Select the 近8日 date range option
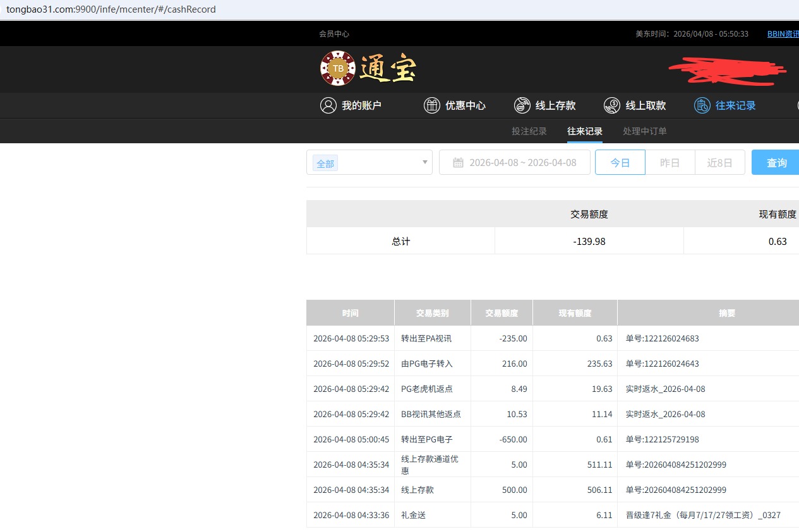The height and width of the screenshot is (532, 799). [719, 163]
